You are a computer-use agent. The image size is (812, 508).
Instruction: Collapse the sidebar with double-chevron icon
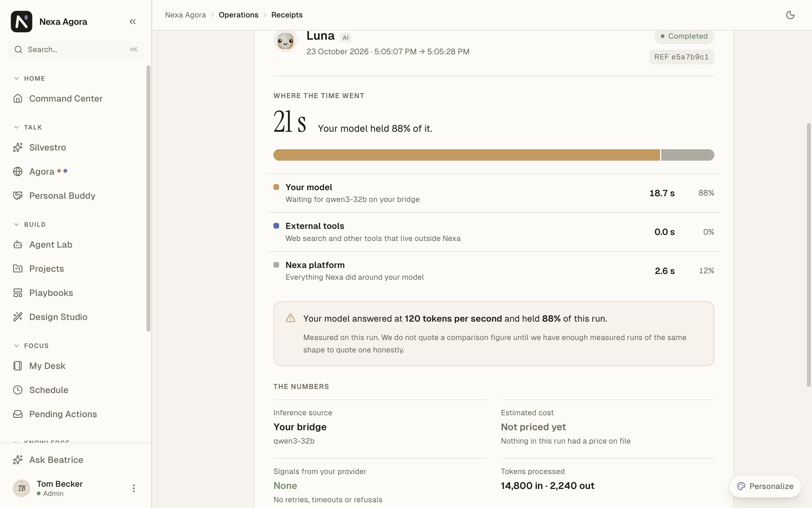click(x=133, y=22)
